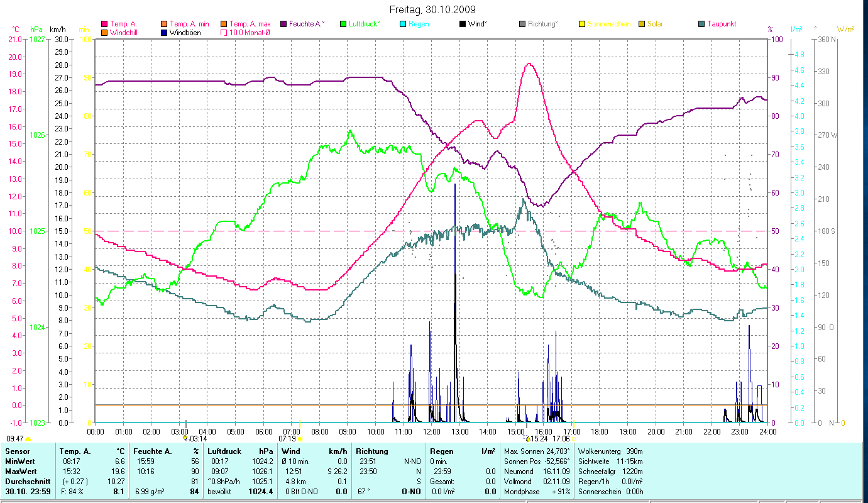868x503 pixels.
Task: Click the dark blue Windböen legend square
Action: point(164,32)
